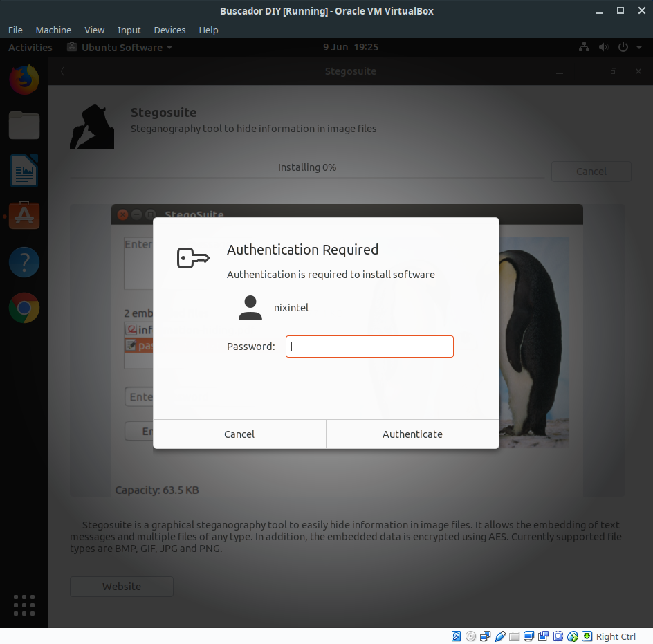Launch LibreOffice Writer from the dock
653x644 pixels.
point(24,171)
